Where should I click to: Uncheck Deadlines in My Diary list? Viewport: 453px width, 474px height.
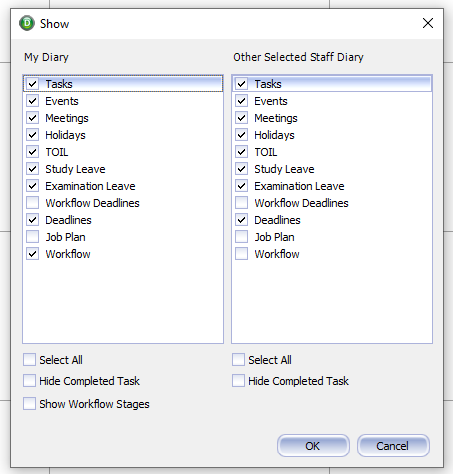[x=33, y=220]
